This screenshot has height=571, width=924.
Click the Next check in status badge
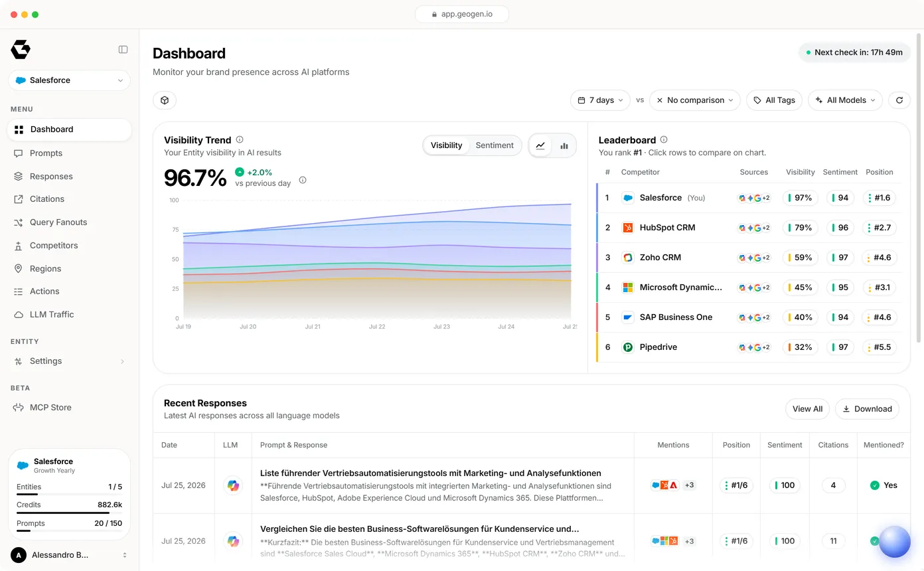[854, 52]
